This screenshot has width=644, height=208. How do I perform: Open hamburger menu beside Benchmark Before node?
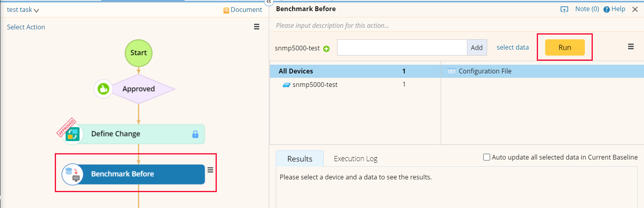pyautogui.click(x=210, y=170)
